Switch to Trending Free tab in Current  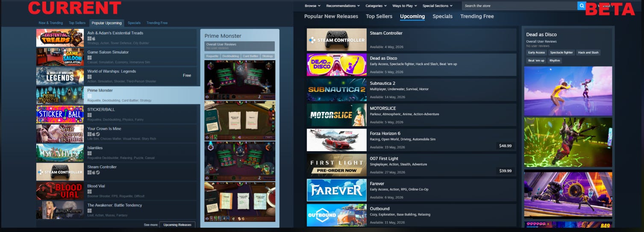(x=157, y=23)
